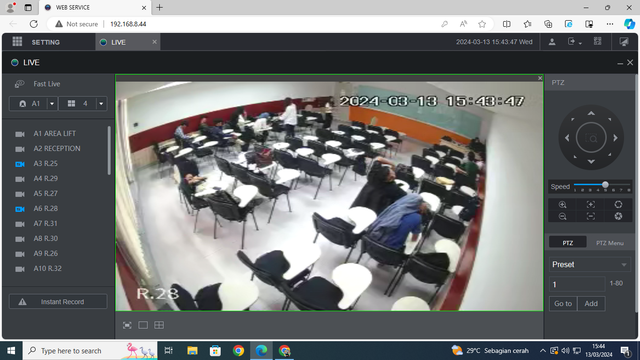Toggle the A4 R.29 camera icon
Screen dimensions: 640x360
pos(20,179)
